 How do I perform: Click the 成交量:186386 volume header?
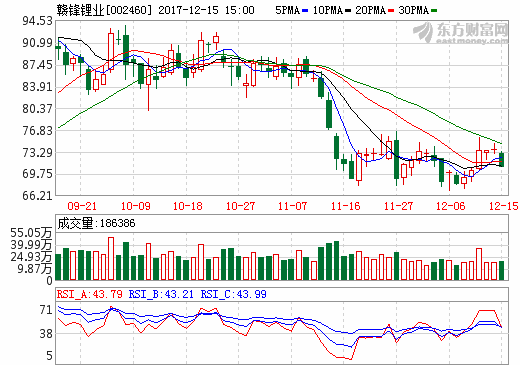click(96, 223)
